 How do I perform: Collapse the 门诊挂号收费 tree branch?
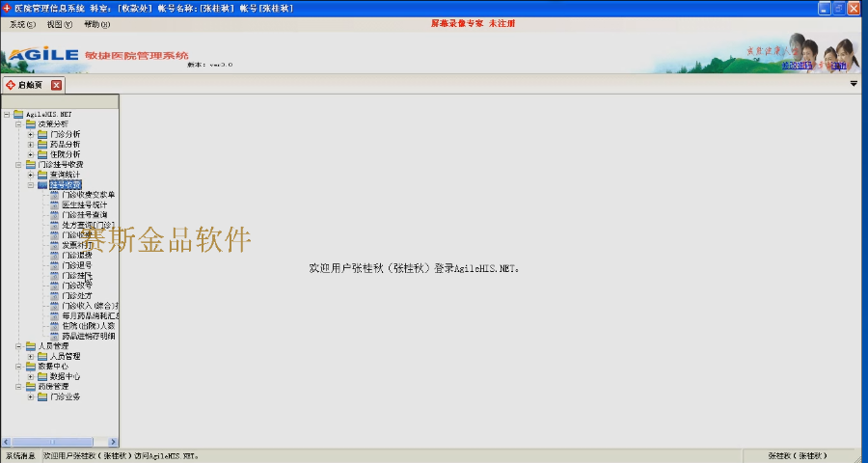tap(19, 165)
